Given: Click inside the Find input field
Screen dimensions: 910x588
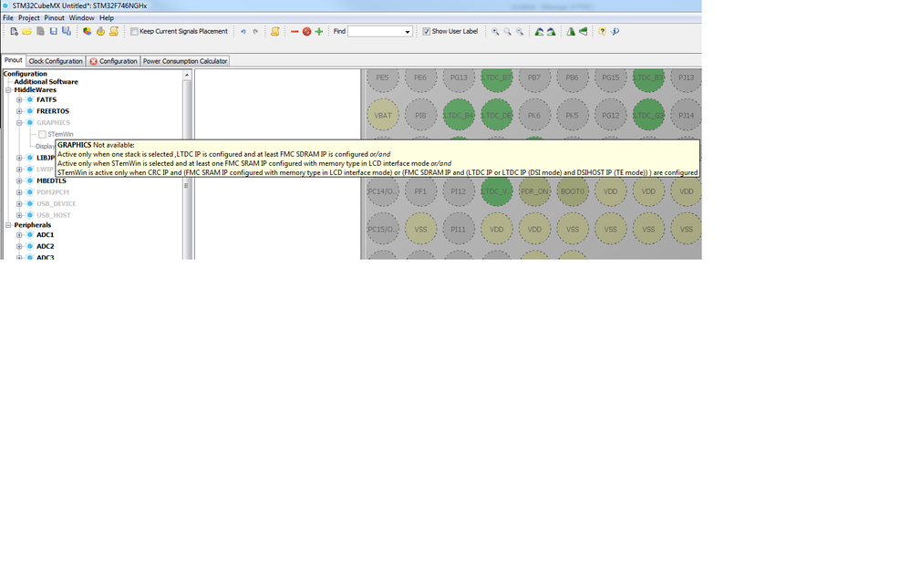Looking at the screenshot, I should 376,31.
